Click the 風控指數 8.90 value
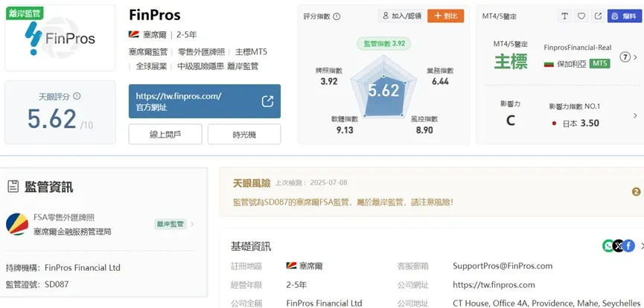The height and width of the screenshot is (308, 644). (424, 130)
